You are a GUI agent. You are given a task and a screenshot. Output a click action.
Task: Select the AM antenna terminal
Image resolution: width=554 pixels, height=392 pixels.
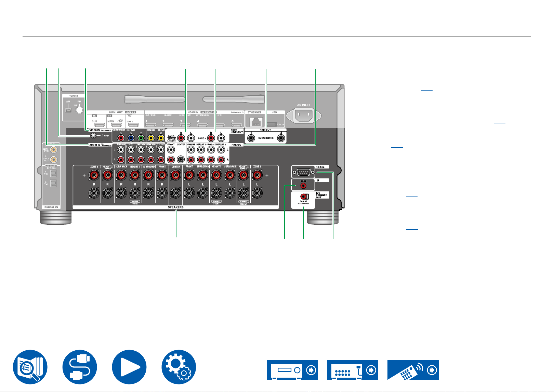68,110
